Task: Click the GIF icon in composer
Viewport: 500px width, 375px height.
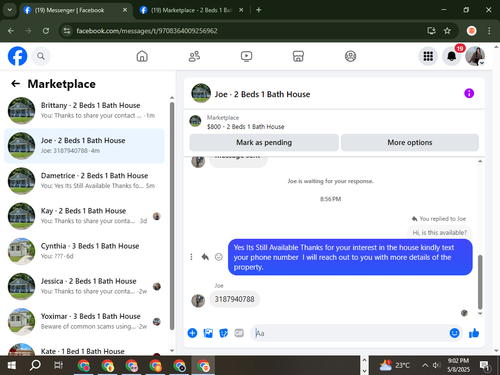Action: coord(239,333)
